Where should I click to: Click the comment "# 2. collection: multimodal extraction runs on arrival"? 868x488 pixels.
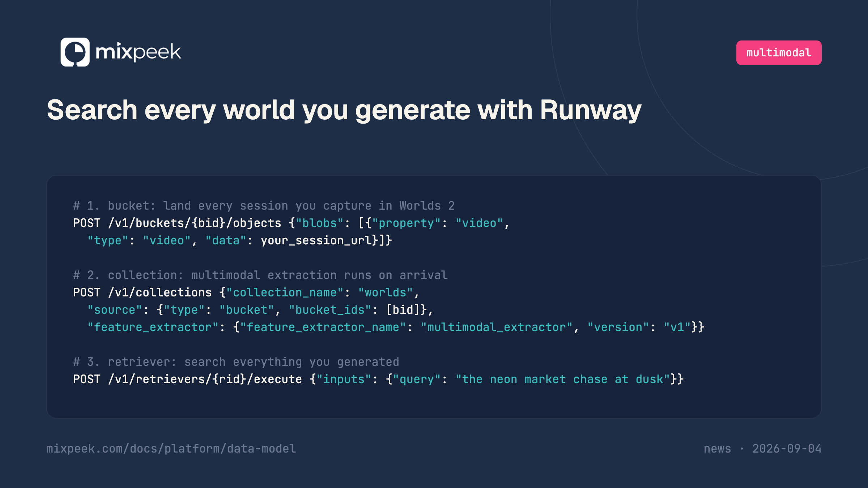pyautogui.click(x=260, y=275)
